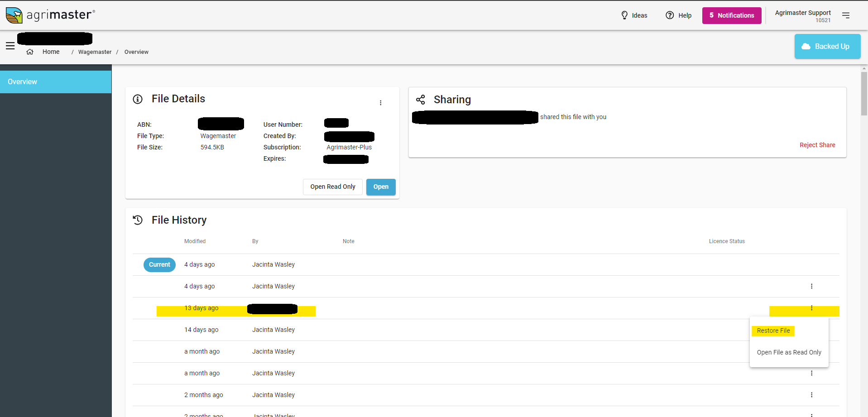Click the By column header
Image resolution: width=868 pixels, height=417 pixels.
click(x=255, y=241)
